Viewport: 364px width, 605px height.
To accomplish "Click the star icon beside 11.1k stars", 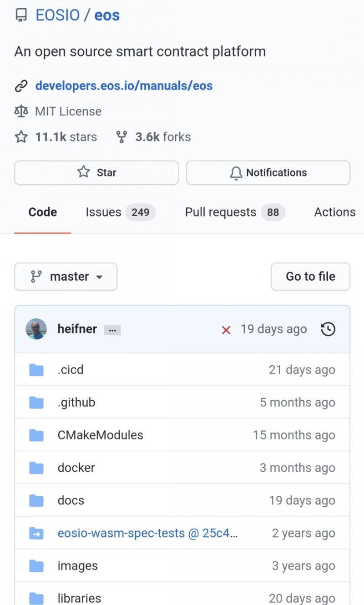I will (21, 137).
